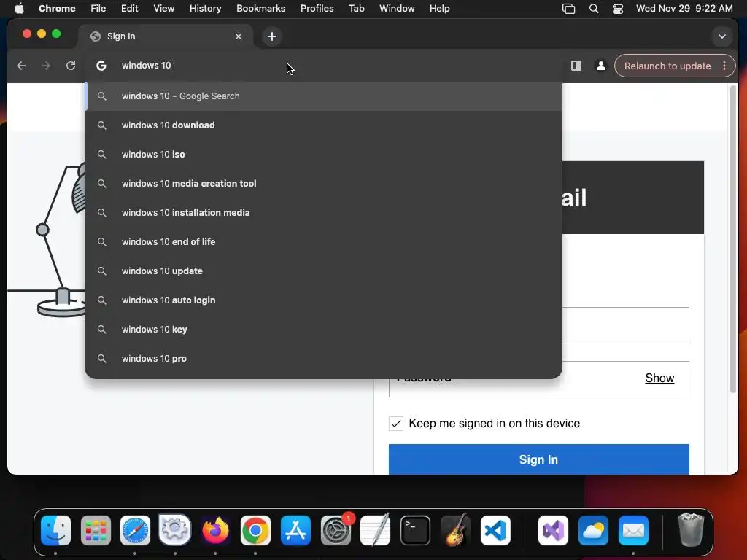The height and width of the screenshot is (560, 747).
Task: Choose the 'windows 10 end of life' suggestion
Action: tap(323, 242)
